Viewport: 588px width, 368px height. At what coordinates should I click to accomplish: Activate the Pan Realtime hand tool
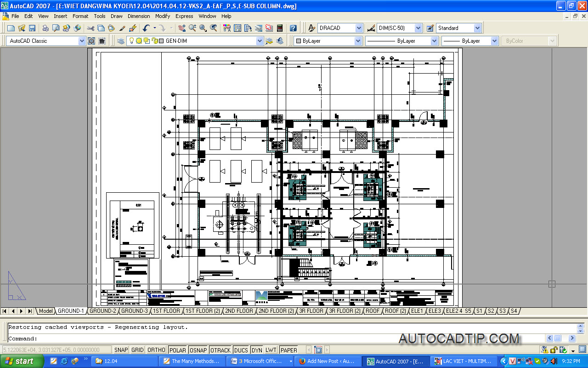point(182,28)
